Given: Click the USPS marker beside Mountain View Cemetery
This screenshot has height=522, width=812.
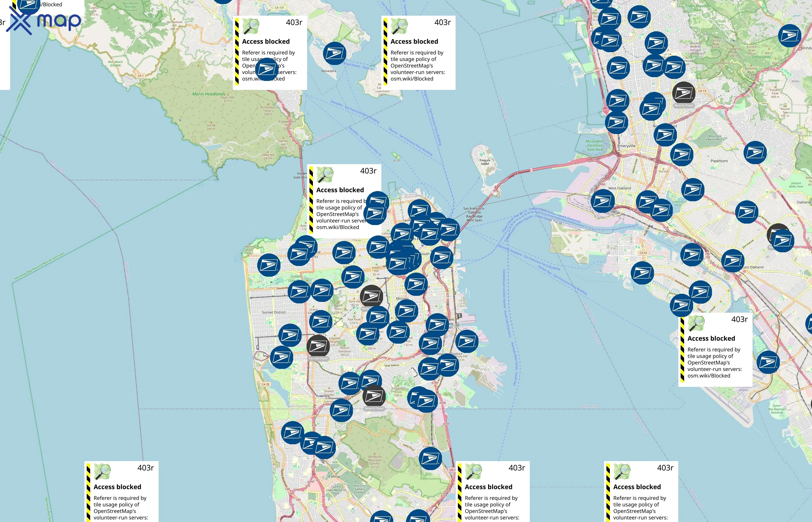Looking at the screenshot, I should 682,155.
